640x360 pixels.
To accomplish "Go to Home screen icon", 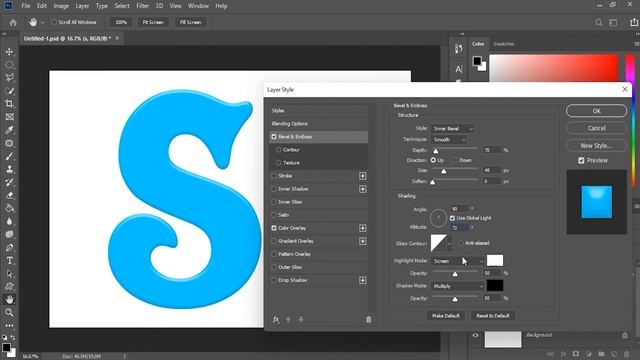I will pyautogui.click(x=13, y=22).
